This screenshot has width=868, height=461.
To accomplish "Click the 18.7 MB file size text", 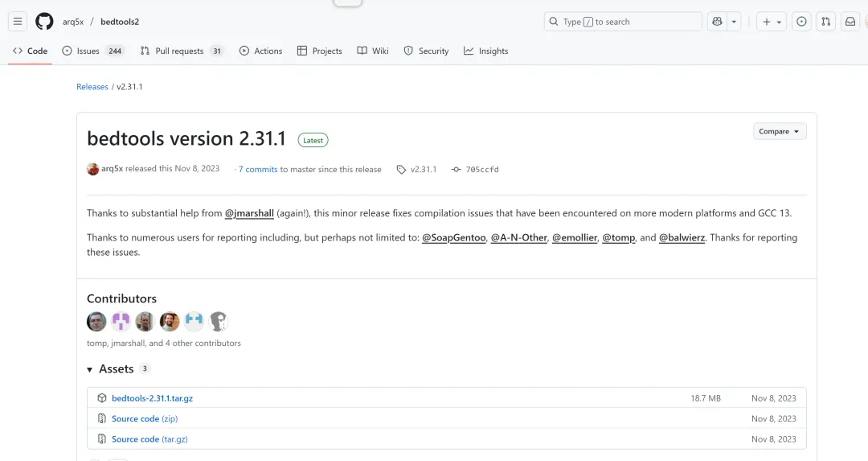I will coord(706,398).
